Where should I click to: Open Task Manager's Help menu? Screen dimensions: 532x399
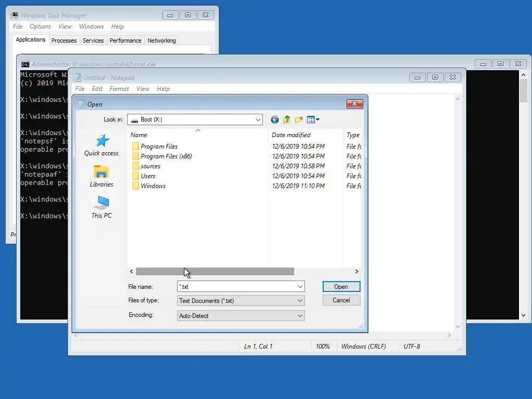pos(117,26)
